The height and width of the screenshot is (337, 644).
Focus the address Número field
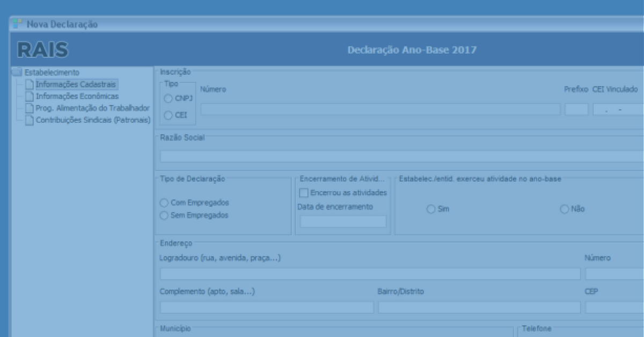[x=614, y=274]
